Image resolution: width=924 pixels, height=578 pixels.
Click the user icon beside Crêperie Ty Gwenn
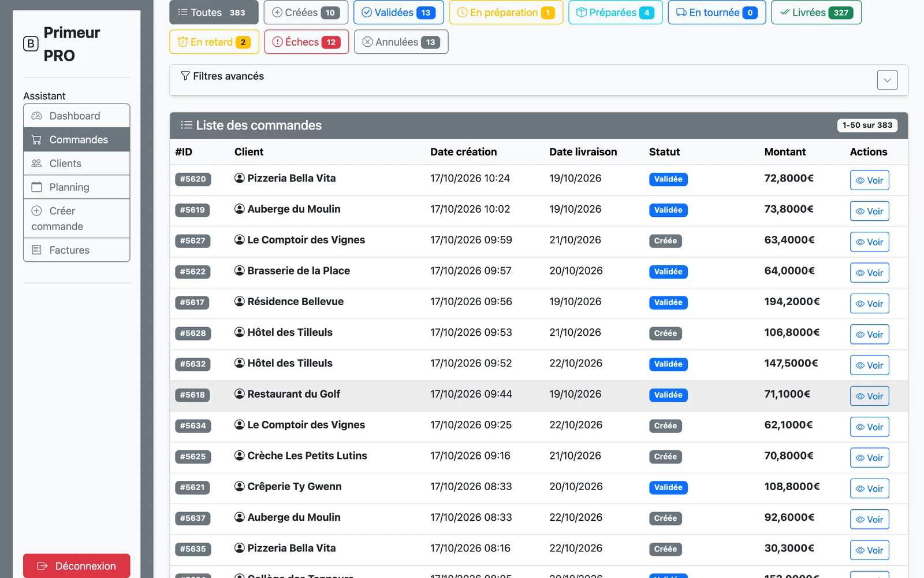(x=240, y=486)
